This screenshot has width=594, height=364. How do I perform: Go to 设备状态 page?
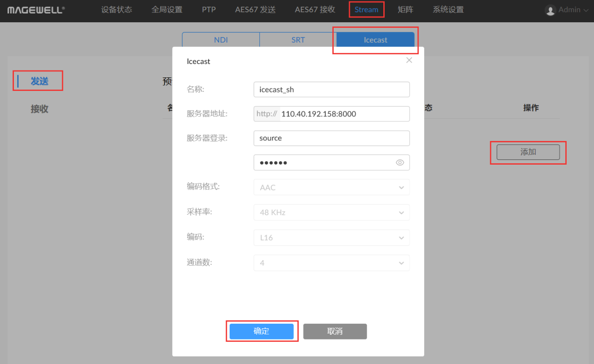tap(116, 10)
